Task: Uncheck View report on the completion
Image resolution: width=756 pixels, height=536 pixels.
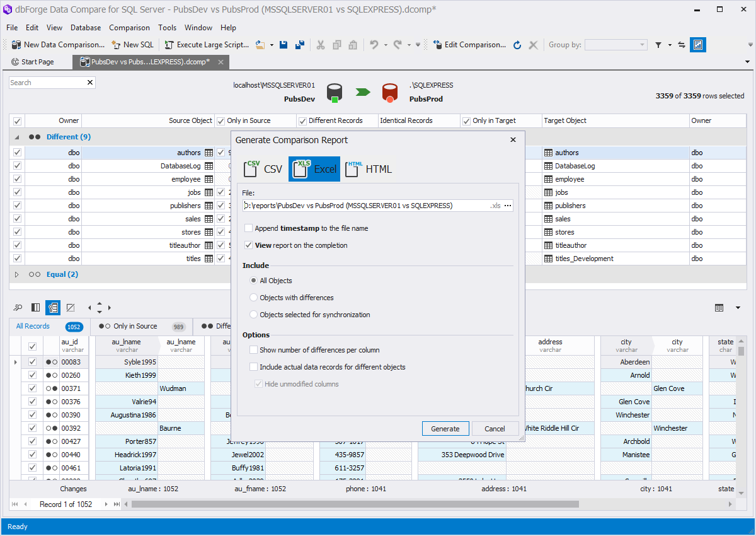Action: pos(249,245)
